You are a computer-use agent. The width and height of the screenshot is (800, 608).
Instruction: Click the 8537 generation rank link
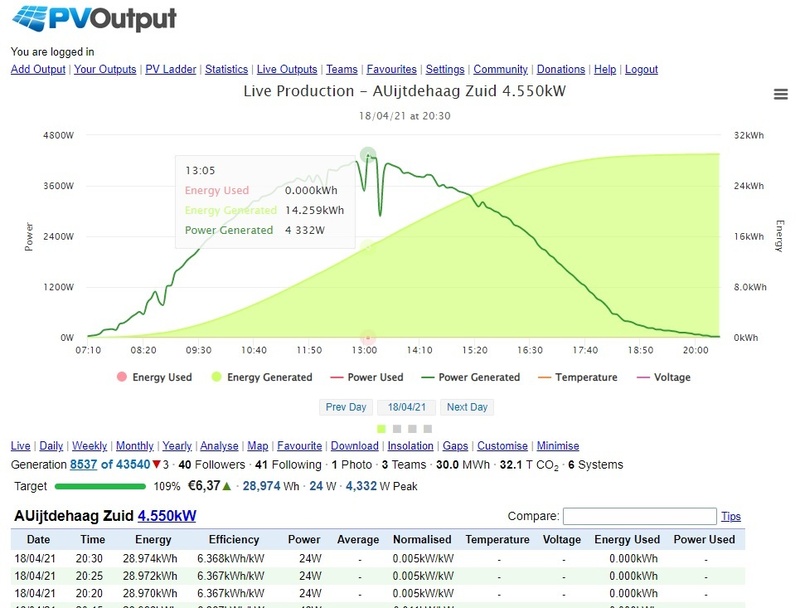[83, 465]
